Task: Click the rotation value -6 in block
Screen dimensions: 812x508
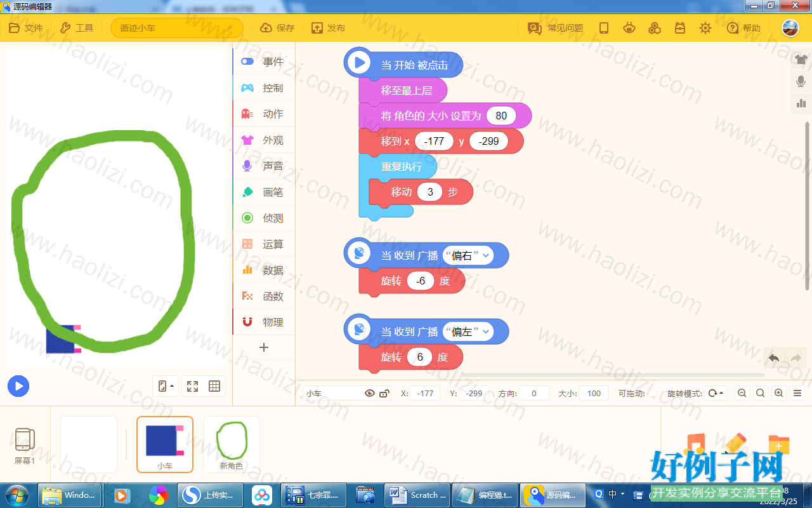Action: (x=421, y=281)
